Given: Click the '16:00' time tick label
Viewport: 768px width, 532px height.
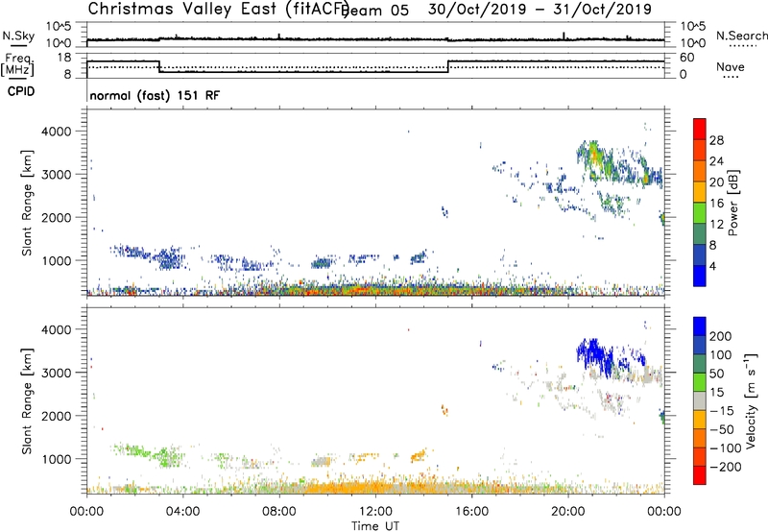Looking at the screenshot, I should (471, 512).
